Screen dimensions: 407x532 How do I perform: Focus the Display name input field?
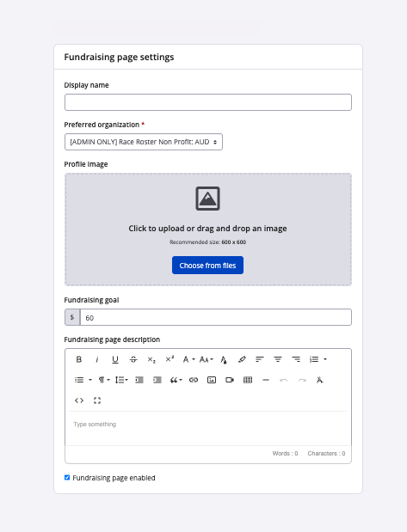pyautogui.click(x=208, y=102)
